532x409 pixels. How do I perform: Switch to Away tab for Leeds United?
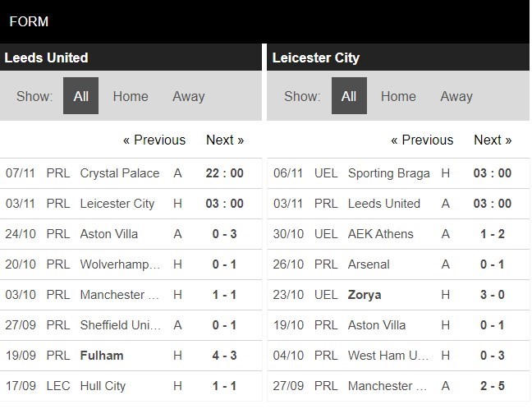(x=188, y=96)
